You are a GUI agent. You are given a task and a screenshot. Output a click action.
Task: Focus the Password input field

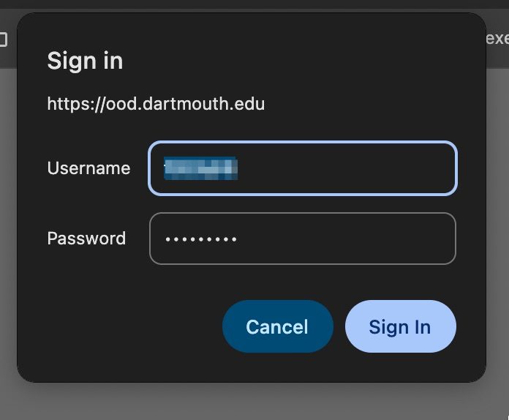[303, 239]
